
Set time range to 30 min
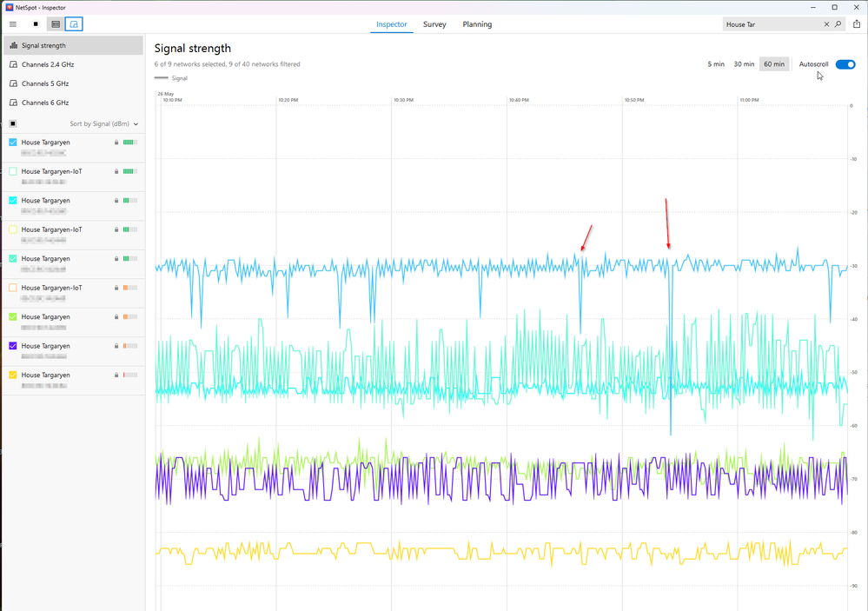click(744, 64)
